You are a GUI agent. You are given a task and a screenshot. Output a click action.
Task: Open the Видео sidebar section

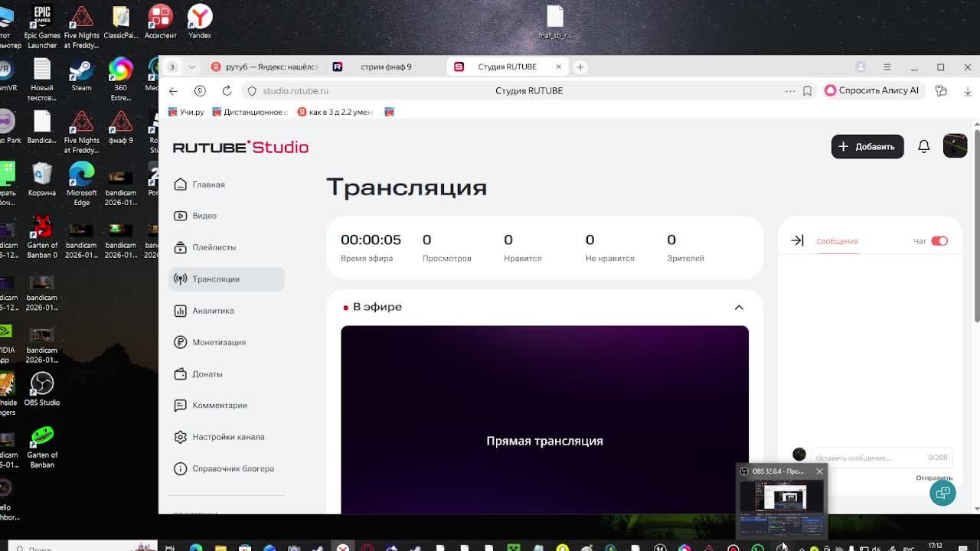(227, 216)
